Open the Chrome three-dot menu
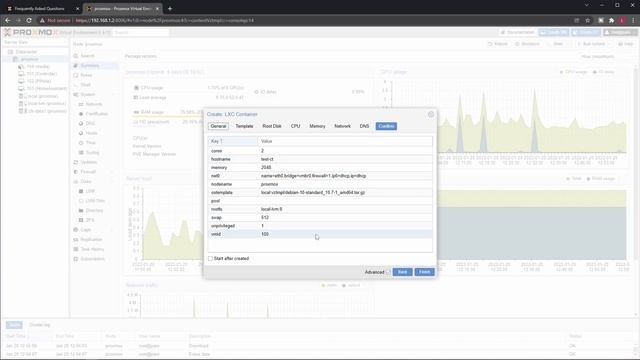This screenshot has width=640, height=360. pyautogui.click(x=633, y=20)
